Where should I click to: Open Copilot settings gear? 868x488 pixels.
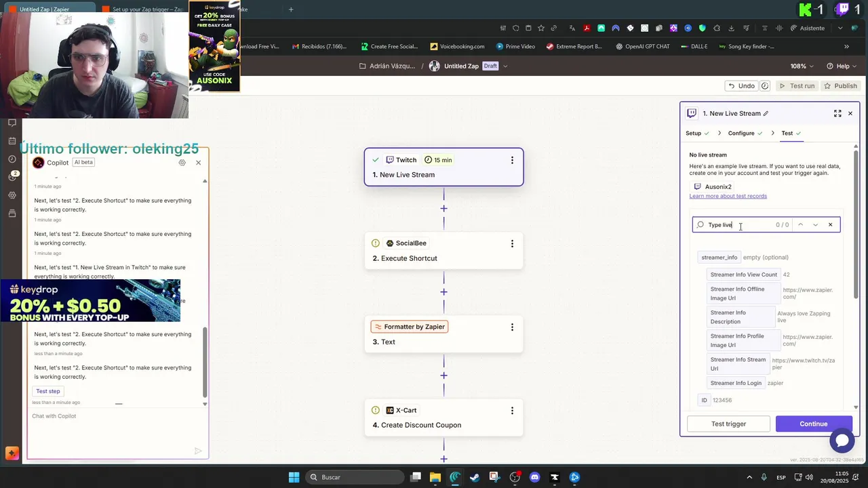182,163
